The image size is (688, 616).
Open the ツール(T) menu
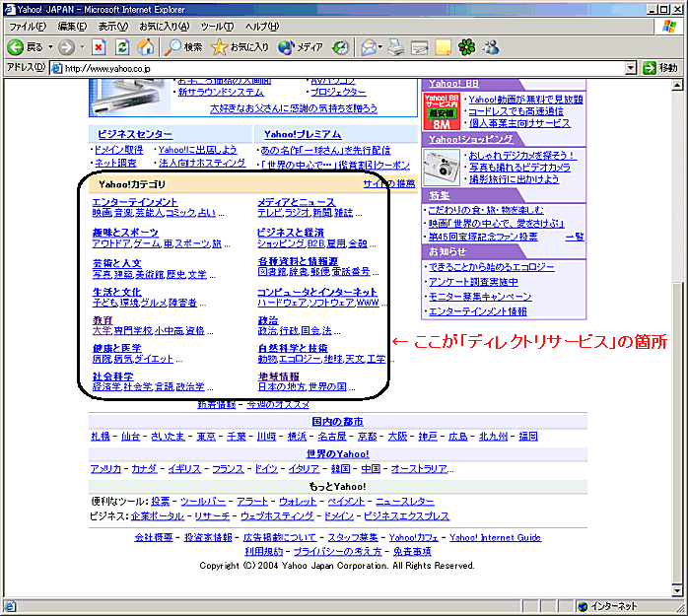click(x=218, y=27)
